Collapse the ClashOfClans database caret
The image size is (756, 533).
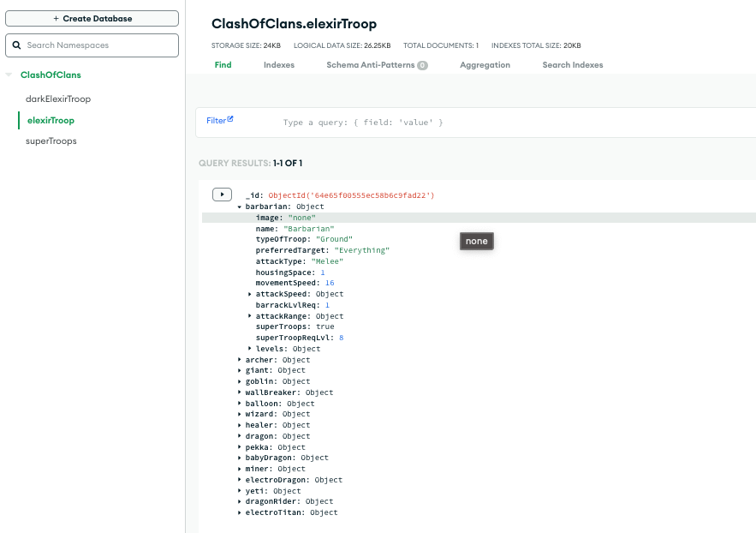[9, 75]
